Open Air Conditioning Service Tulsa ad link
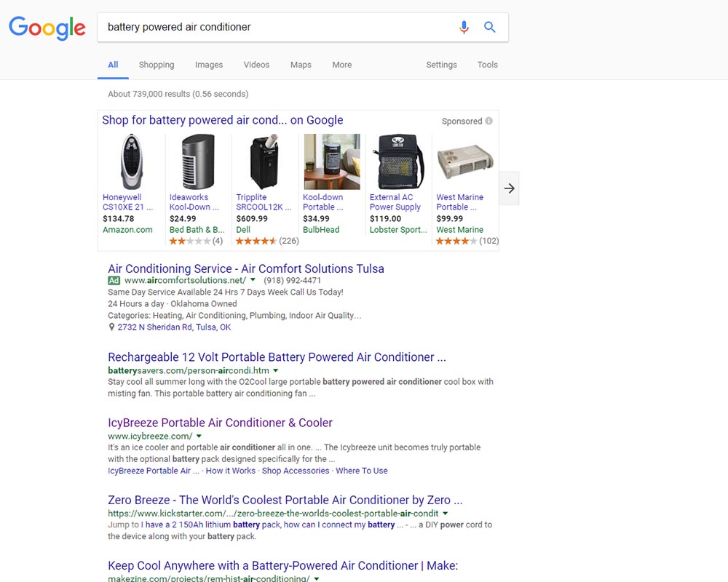Viewport: 728px width, 582px height. click(x=246, y=268)
